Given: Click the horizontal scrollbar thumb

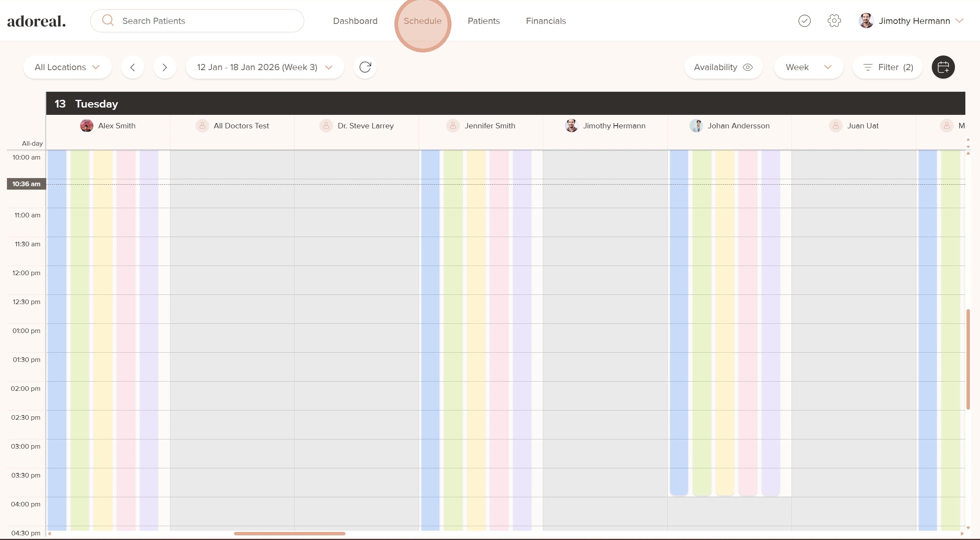Looking at the screenshot, I should tap(289, 533).
